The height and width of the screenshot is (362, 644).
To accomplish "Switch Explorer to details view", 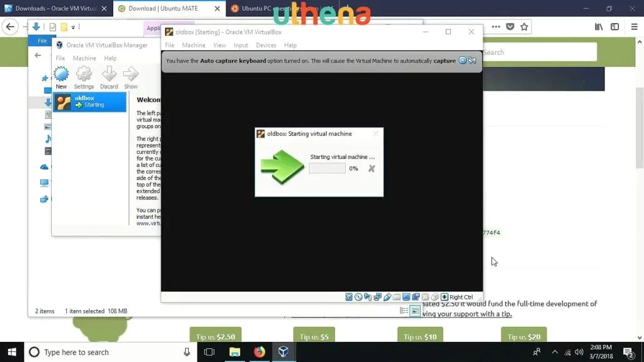I will [x=404, y=311].
